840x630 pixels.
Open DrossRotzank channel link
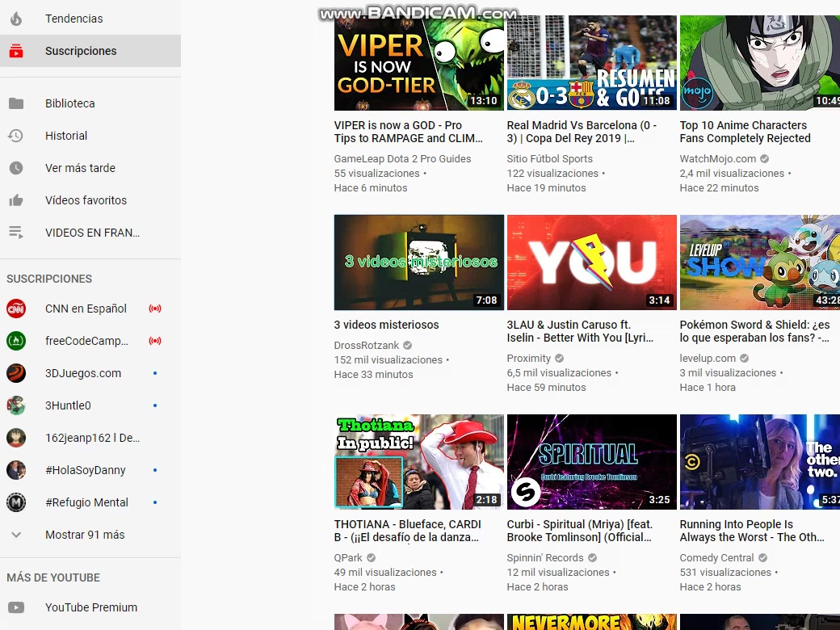click(x=367, y=346)
